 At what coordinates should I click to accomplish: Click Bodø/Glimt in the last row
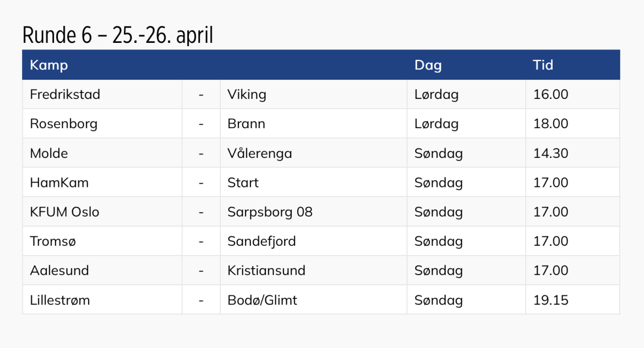point(262,300)
